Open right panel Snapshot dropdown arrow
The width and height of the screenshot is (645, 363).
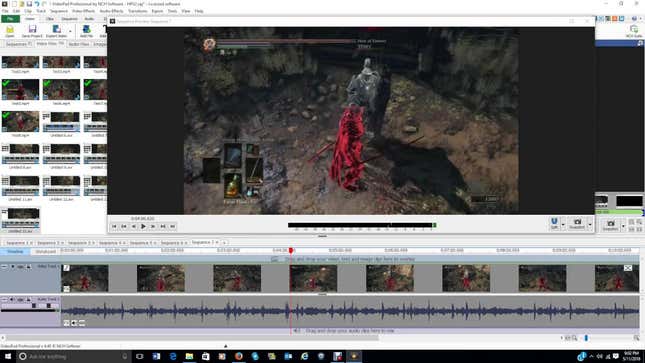coord(623,226)
